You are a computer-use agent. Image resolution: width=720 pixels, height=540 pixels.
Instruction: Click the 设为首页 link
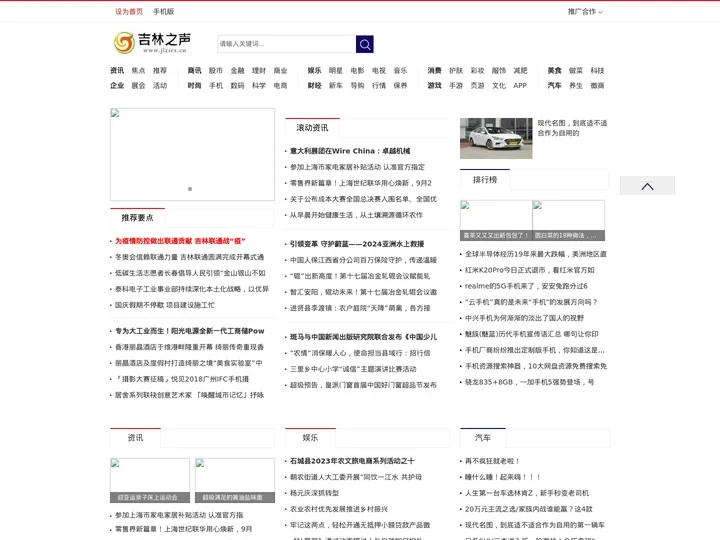[x=129, y=11]
